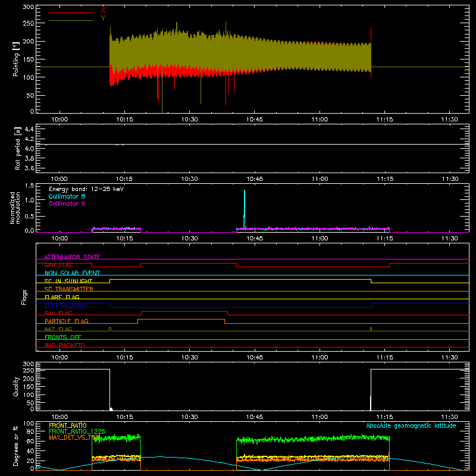476x476 pixels.
Task: Click the 11:15 tick label under Roll period plot
Action: click(x=385, y=179)
